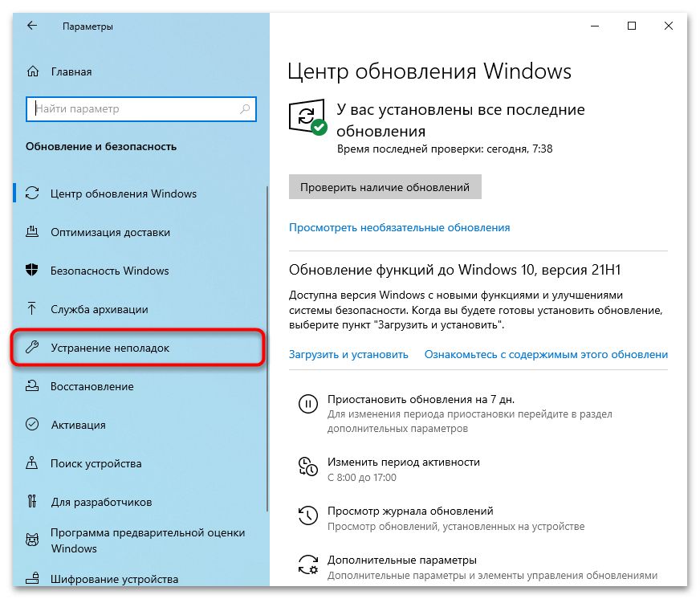Select the Оптимизация доставки icon
Viewport: 700px width, 599px height.
[31, 232]
